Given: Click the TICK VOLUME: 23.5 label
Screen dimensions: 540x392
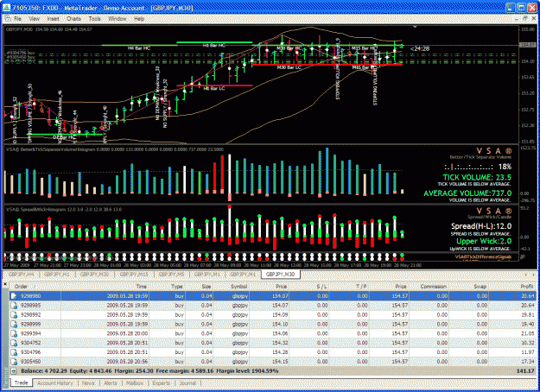Looking at the screenshot, I should (477, 177).
